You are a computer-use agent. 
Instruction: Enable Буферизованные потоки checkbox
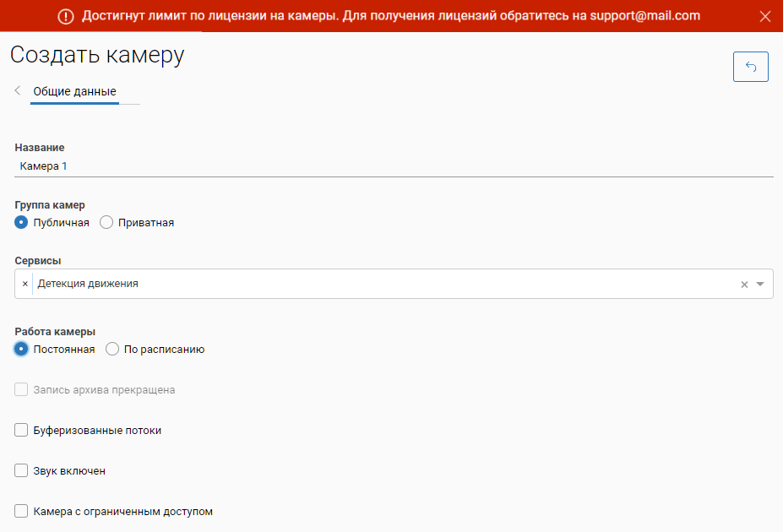tap(22, 431)
